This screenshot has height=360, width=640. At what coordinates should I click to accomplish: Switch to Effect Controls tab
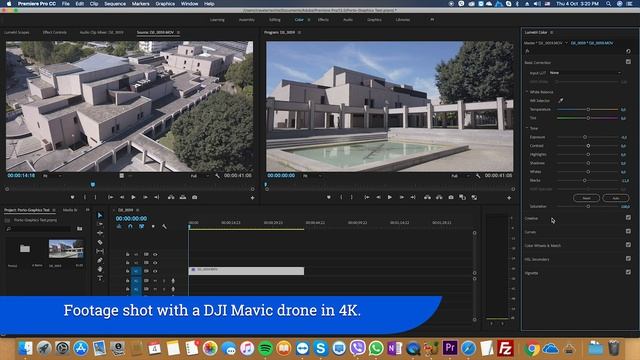[55, 32]
